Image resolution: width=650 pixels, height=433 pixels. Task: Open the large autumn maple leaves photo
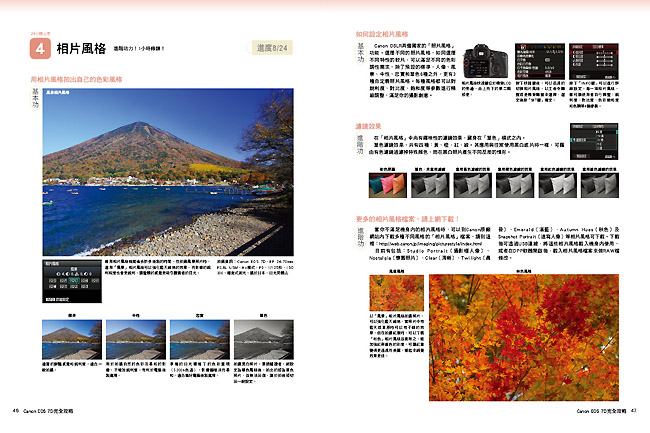coord(534,340)
